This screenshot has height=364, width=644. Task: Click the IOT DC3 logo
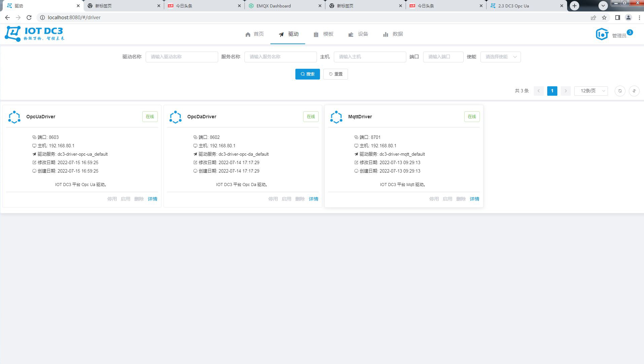(x=34, y=34)
